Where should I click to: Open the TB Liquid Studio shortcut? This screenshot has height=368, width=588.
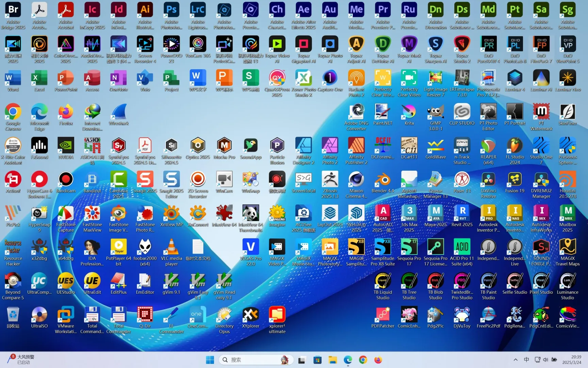[383, 286]
